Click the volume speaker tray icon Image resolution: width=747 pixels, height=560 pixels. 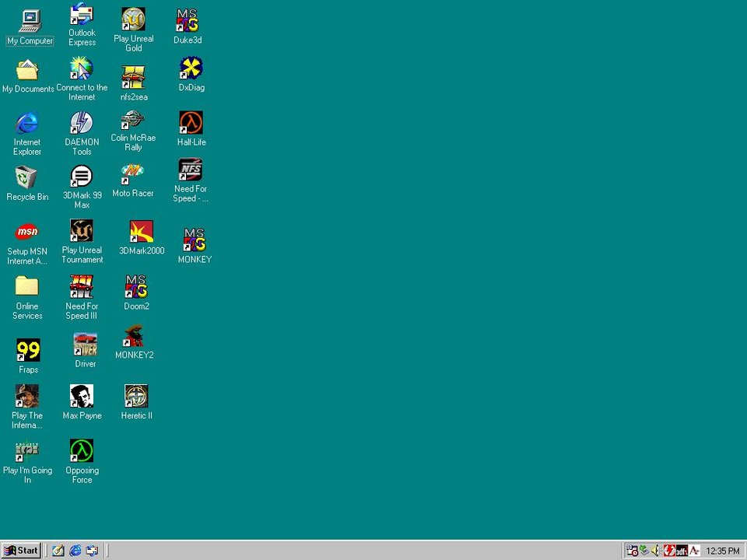656,551
